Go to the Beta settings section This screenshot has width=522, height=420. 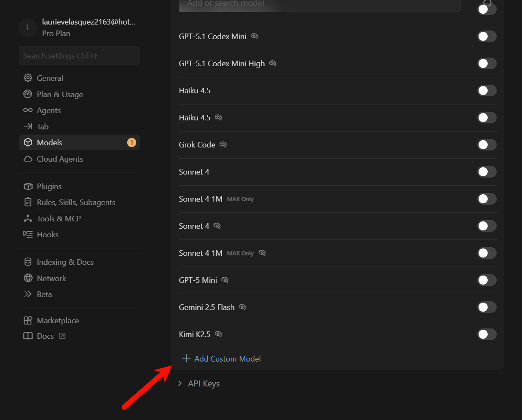click(79, 294)
